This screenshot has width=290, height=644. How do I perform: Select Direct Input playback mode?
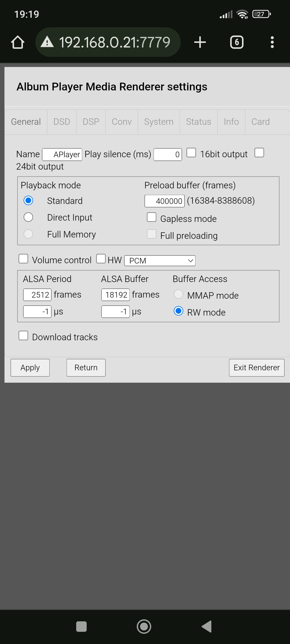[28, 217]
